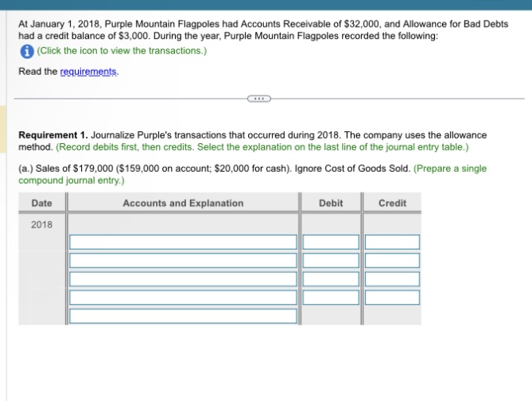Click the 'Accounts and Explanation' column header
532x401 pixels.
click(183, 203)
